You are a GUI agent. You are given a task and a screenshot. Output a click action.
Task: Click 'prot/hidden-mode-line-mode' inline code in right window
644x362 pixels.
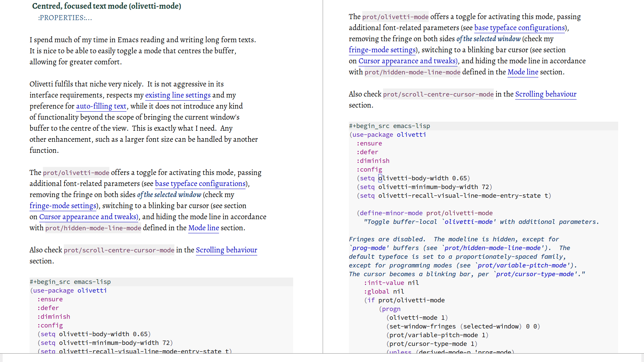pyautogui.click(x=413, y=72)
